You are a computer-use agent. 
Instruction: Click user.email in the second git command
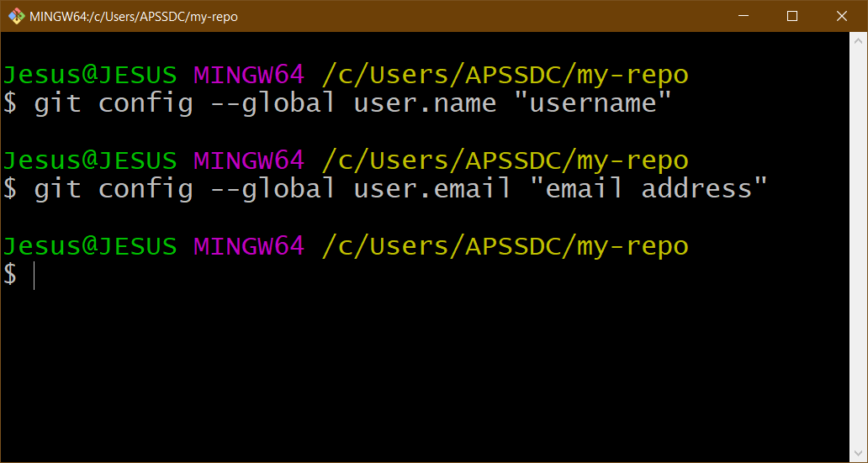tap(431, 188)
